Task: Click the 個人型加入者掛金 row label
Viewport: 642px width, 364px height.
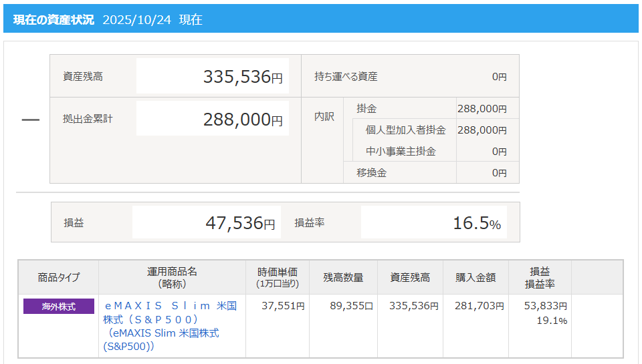Action: click(x=405, y=130)
